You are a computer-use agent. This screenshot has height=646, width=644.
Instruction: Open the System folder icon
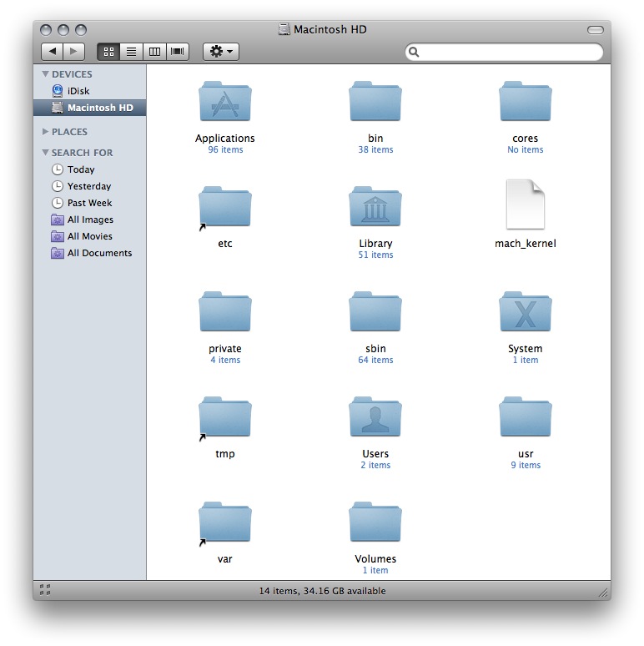click(x=525, y=311)
